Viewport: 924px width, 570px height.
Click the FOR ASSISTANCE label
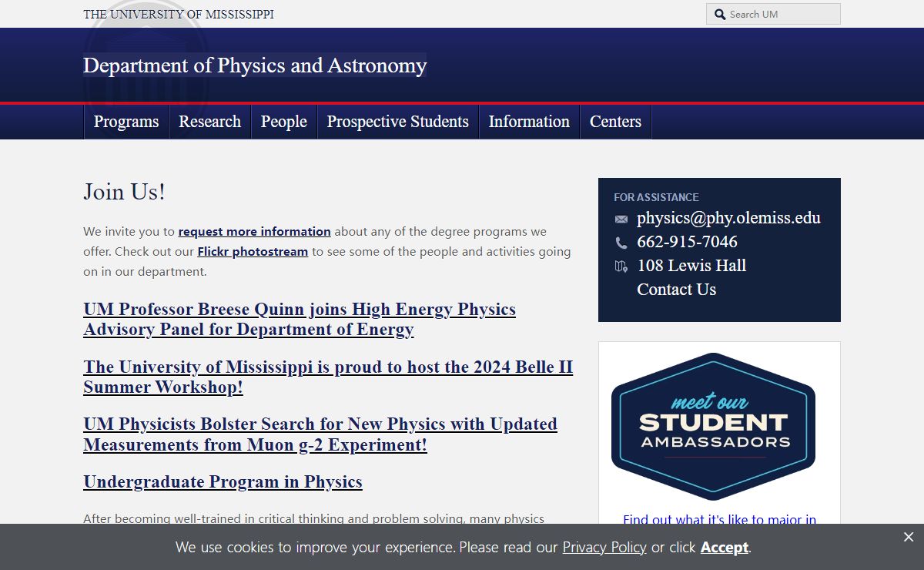656,197
